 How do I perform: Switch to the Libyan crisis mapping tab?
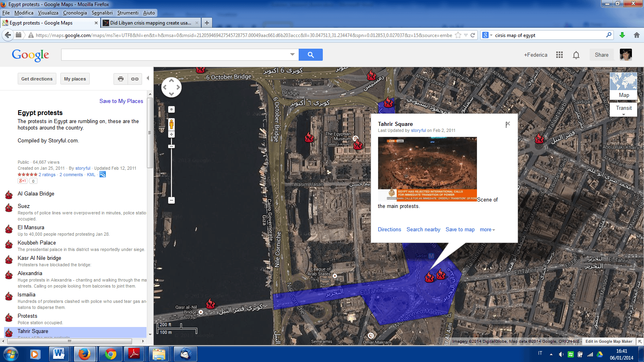coord(150,23)
